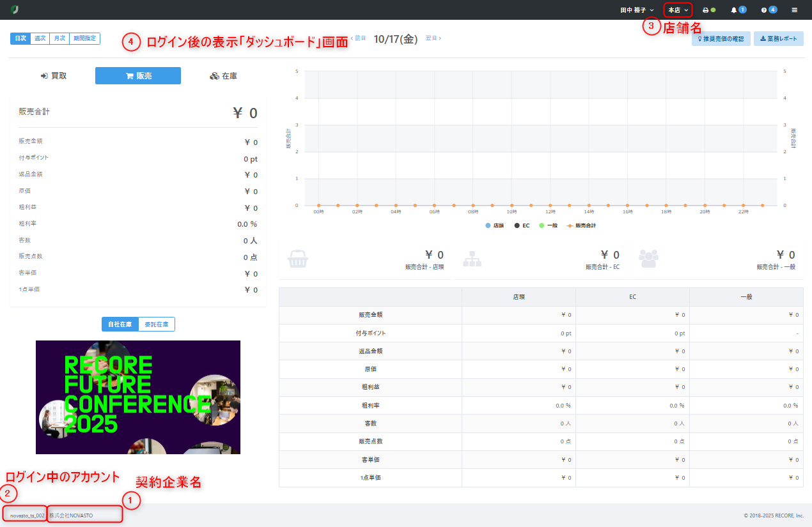812x527 pixels.
Task: Click the 付与ポイント row label in table
Action: (x=371, y=333)
